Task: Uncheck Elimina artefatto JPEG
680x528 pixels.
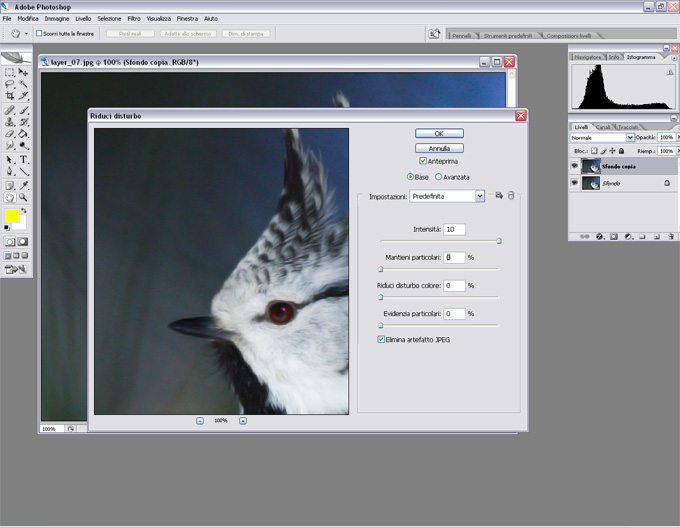Action: [381, 339]
